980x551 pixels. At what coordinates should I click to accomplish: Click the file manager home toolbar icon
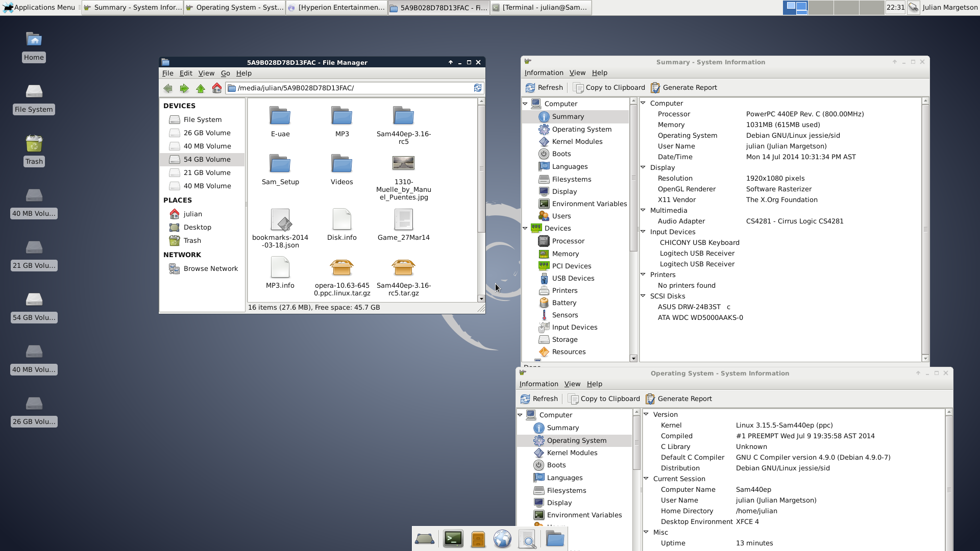tap(217, 88)
